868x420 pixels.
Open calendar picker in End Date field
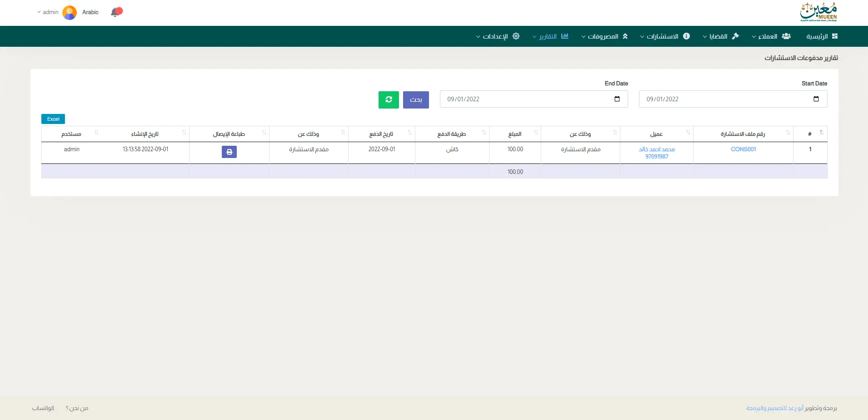click(617, 99)
